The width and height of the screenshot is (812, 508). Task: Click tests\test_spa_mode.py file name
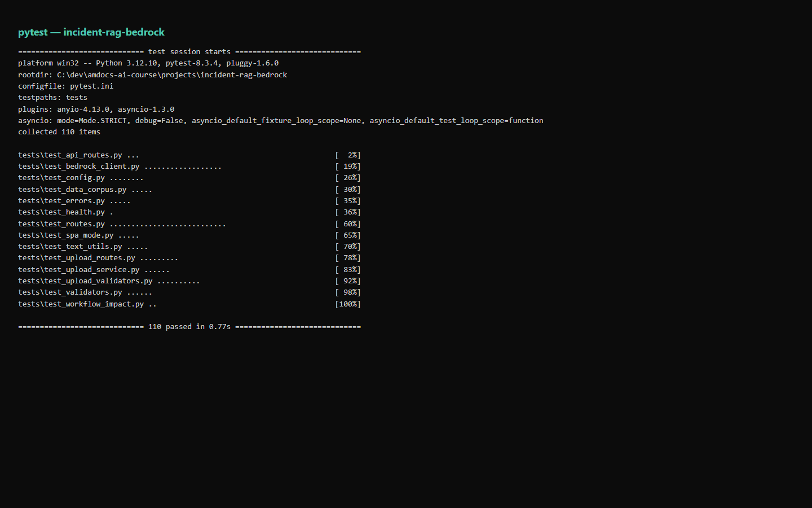[66, 235]
